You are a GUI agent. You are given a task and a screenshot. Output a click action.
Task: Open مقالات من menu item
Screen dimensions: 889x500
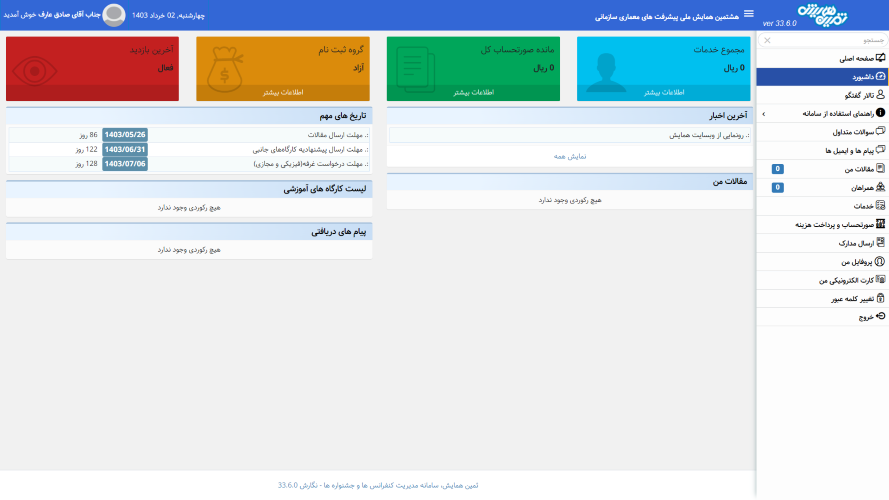point(851,169)
